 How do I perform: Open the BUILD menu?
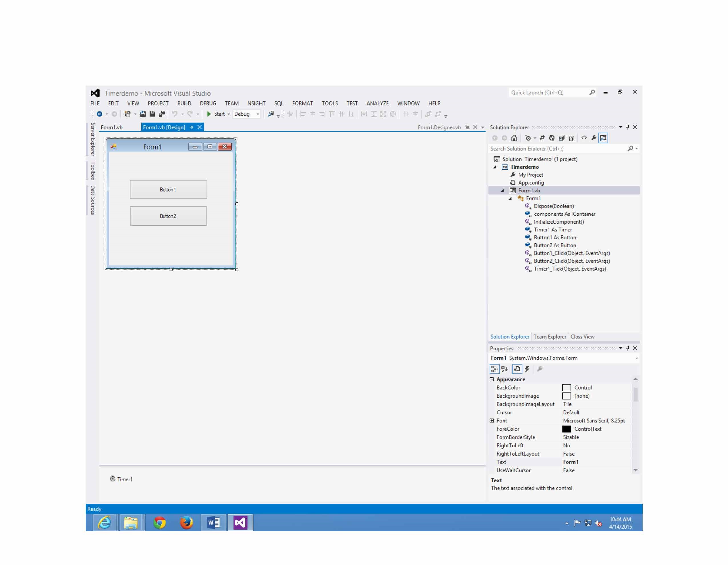(x=184, y=103)
